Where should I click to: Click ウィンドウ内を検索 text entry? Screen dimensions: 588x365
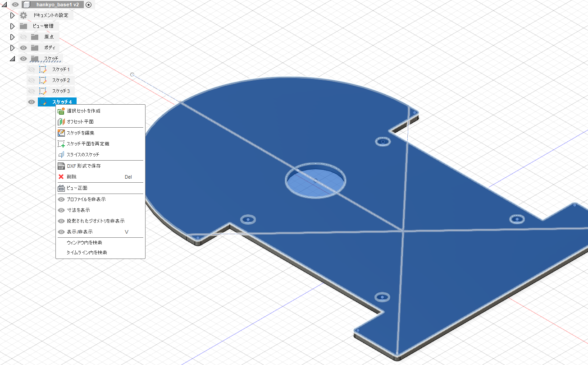pyautogui.click(x=84, y=243)
